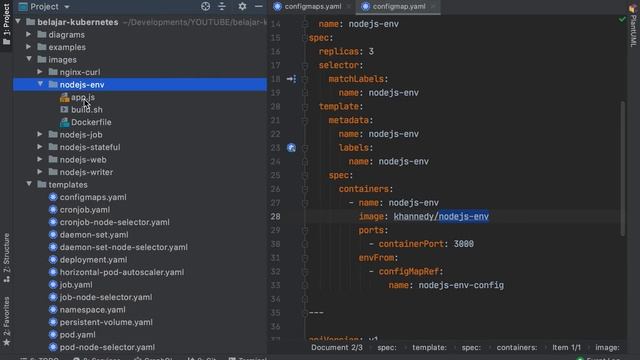Collapse the templates folder

(29, 184)
